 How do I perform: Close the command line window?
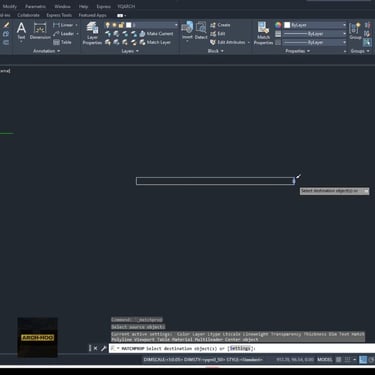pos(96,348)
